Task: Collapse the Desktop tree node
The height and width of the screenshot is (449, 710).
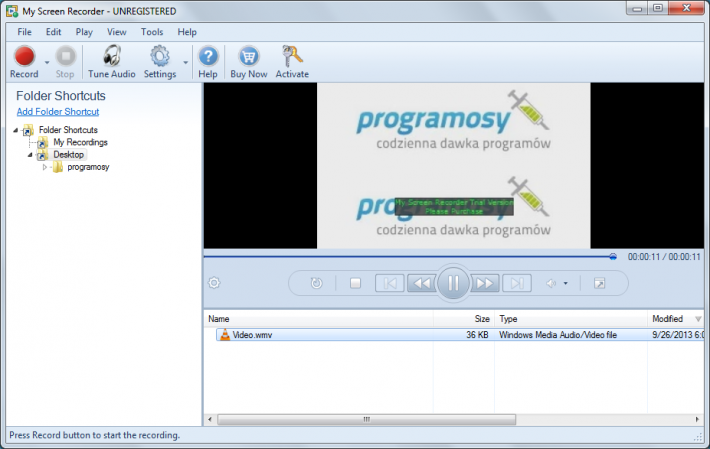Action: [x=30, y=155]
